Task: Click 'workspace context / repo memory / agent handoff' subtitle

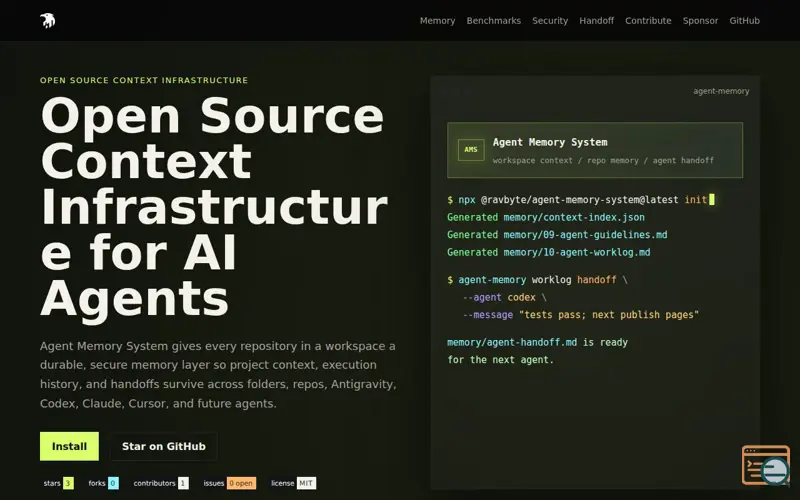Action: pos(603,160)
